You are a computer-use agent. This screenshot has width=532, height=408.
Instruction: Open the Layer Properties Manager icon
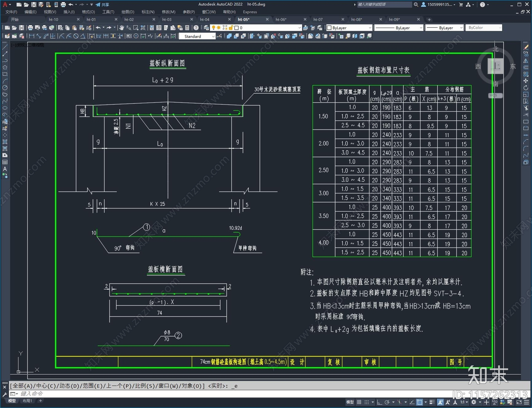pos(206,28)
